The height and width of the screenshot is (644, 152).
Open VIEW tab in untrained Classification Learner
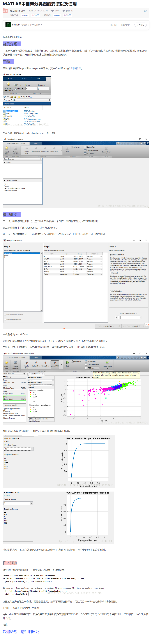(36, 143)
